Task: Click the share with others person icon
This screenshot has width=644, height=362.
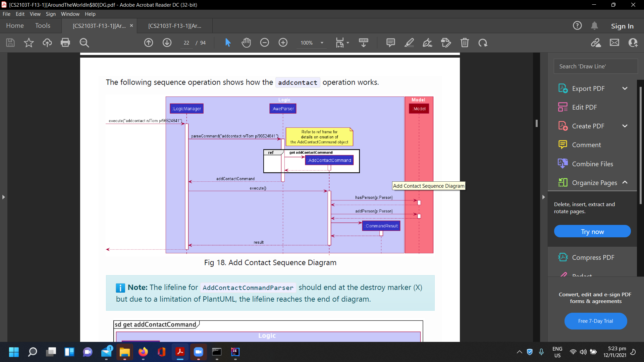Action: click(x=633, y=43)
